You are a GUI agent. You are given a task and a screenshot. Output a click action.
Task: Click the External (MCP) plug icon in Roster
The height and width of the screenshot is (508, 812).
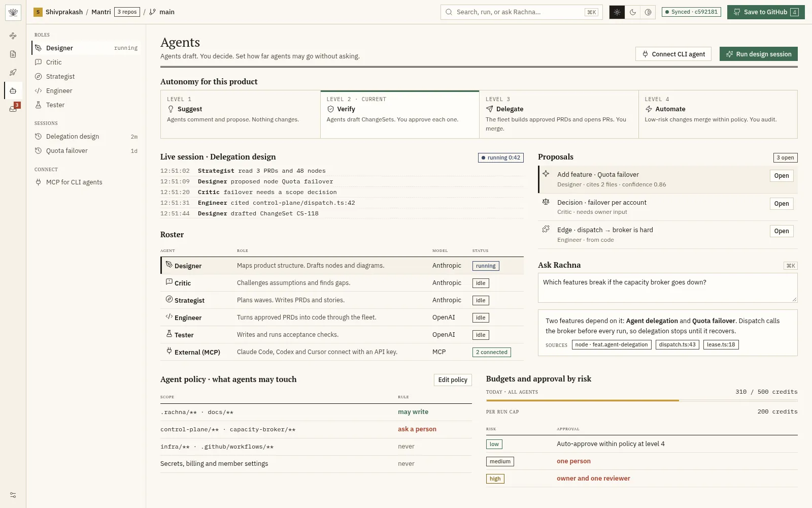click(169, 351)
